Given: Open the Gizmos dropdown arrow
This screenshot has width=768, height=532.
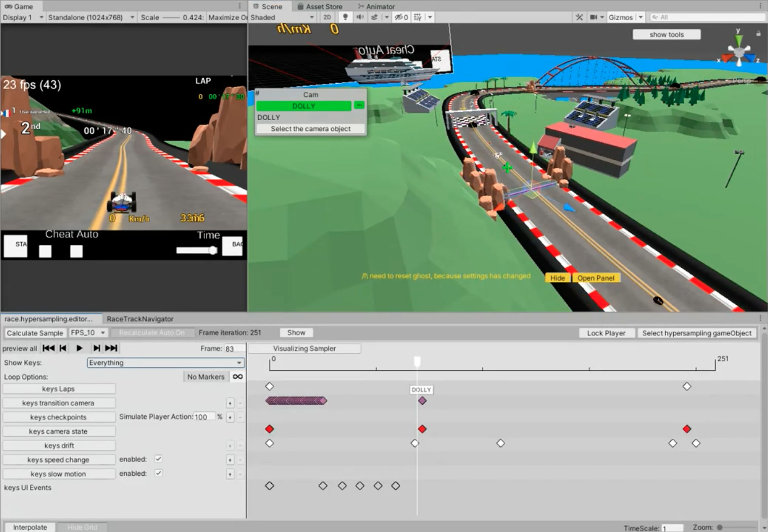Looking at the screenshot, I should coord(641,17).
